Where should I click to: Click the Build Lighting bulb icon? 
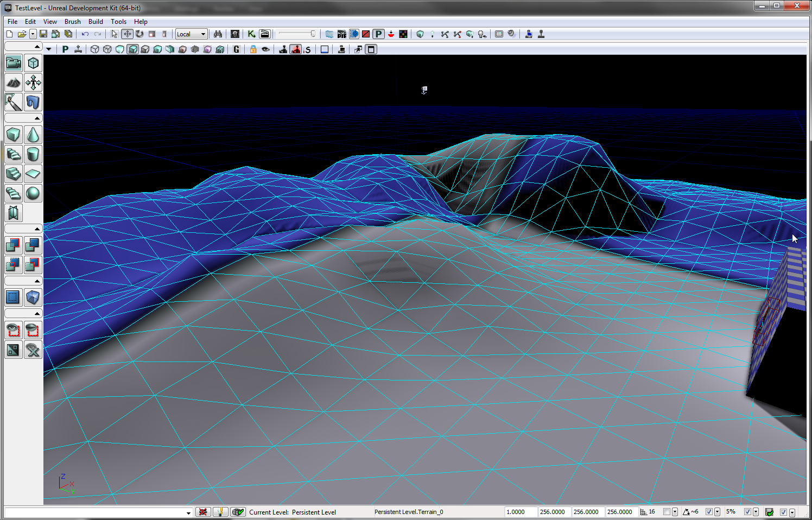tap(432, 34)
